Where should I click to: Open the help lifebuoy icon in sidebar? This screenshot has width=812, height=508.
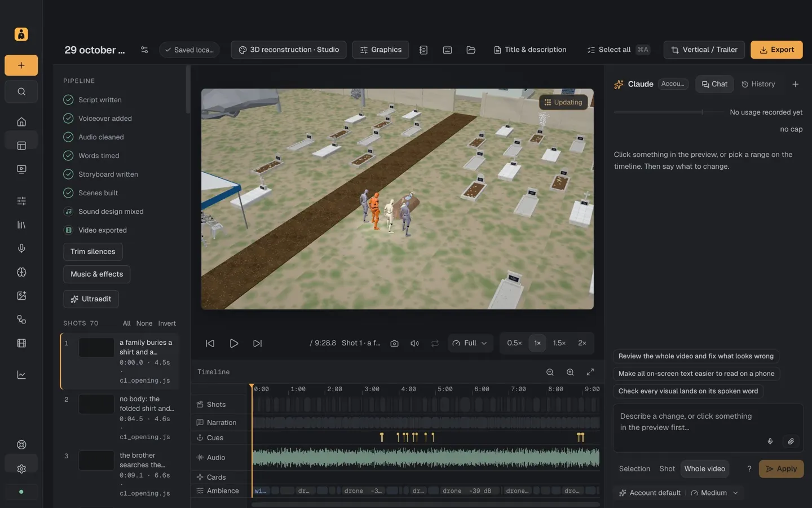[21, 445]
